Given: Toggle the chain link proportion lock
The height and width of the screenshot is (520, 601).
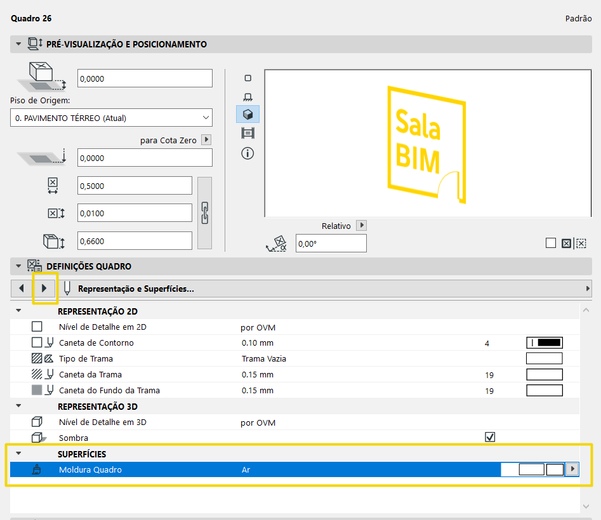Looking at the screenshot, I should tap(205, 212).
